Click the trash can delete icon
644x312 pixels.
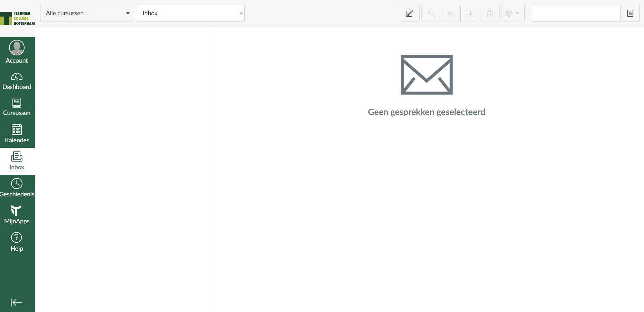tap(489, 14)
